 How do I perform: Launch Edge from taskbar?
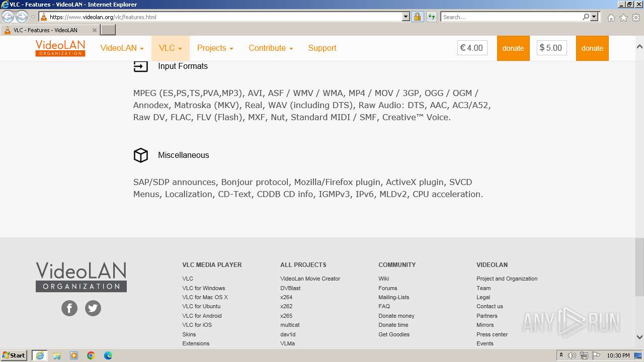tap(108, 355)
